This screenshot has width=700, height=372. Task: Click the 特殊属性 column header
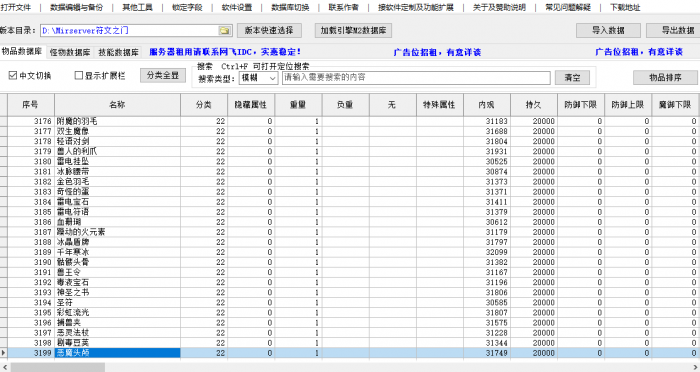[x=440, y=104]
